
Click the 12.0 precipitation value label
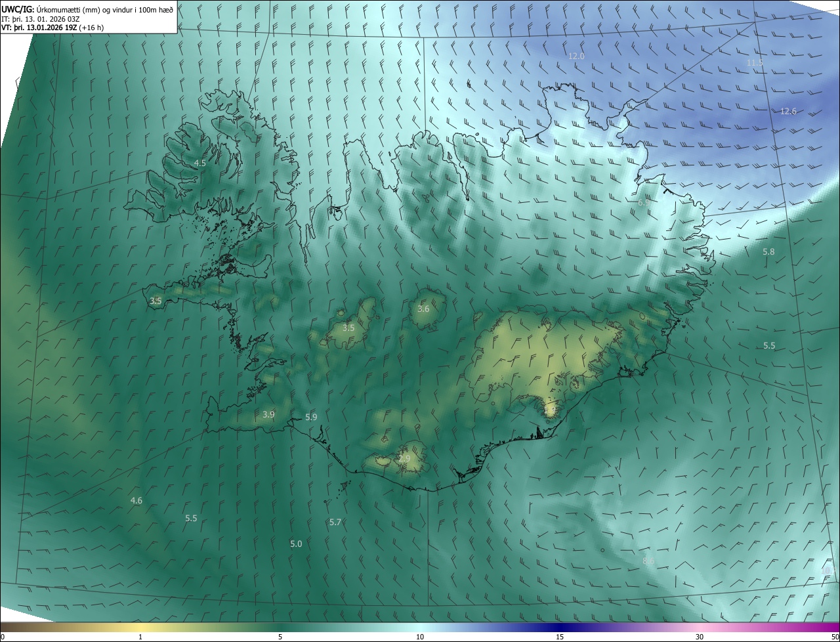tap(576, 56)
